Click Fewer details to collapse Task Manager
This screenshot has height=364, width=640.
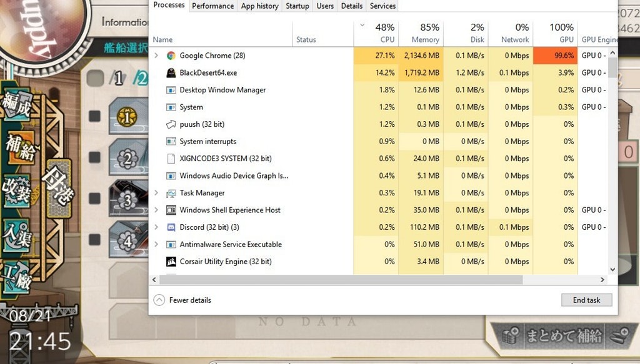click(x=182, y=300)
